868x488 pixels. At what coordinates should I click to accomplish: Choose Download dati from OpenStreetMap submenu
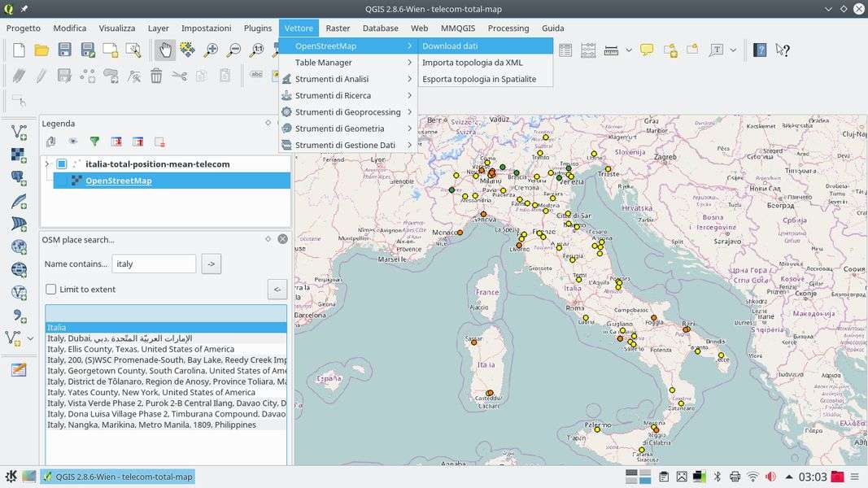pos(450,46)
